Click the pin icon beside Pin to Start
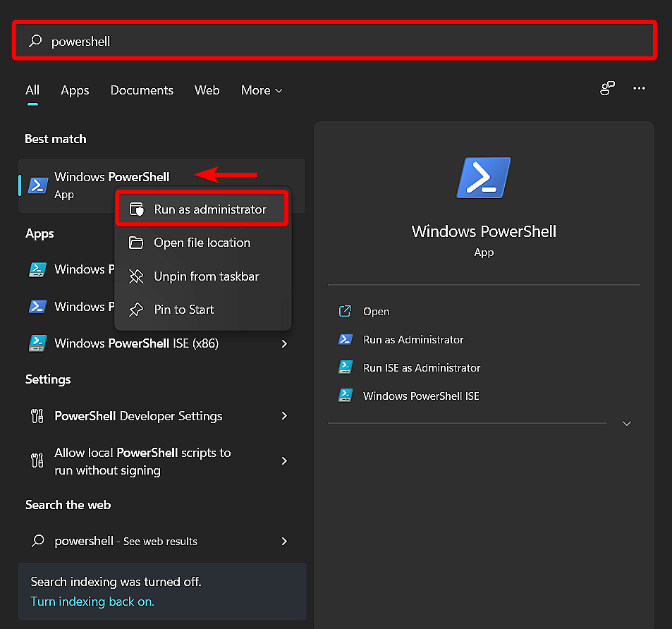 [136, 310]
